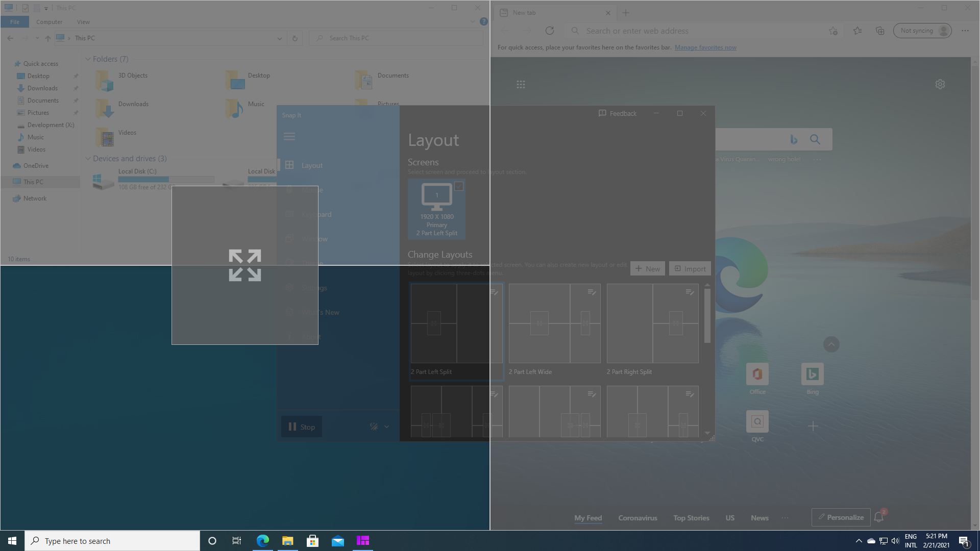Open the new tab page settings gear

(940, 84)
